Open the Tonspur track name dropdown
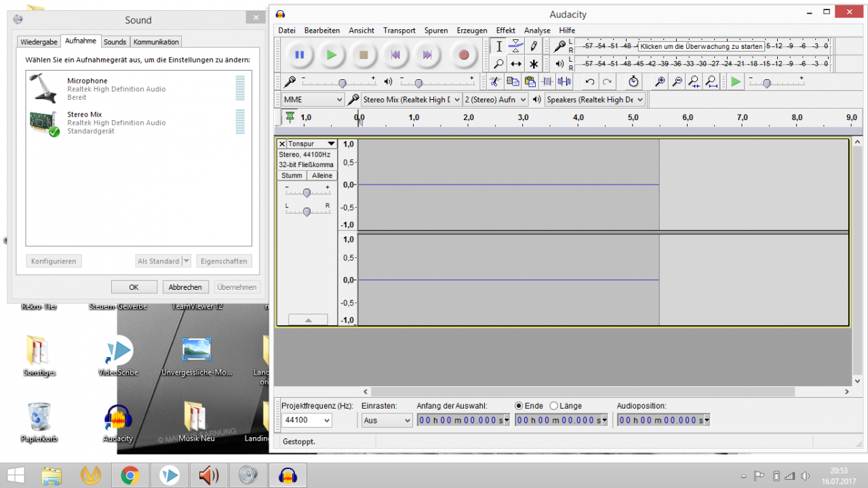 coord(311,144)
